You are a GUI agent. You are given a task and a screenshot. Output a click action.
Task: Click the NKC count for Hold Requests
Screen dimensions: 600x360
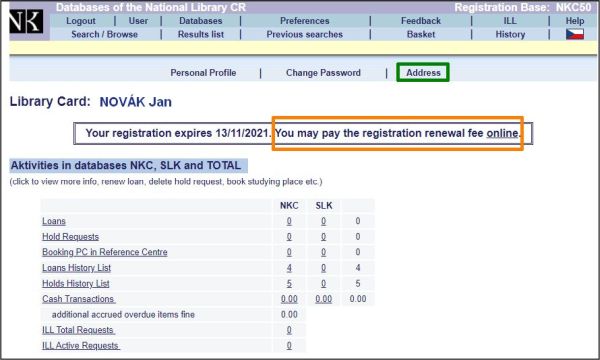pos(289,237)
